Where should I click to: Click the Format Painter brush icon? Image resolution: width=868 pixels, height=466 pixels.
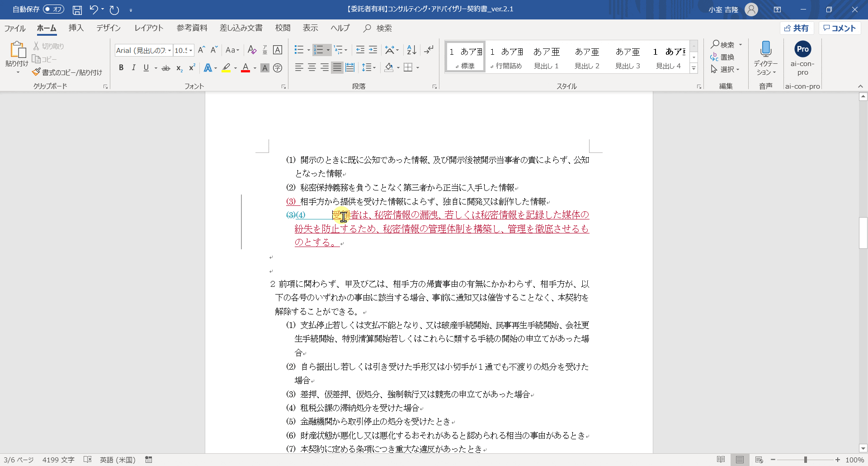coord(36,72)
